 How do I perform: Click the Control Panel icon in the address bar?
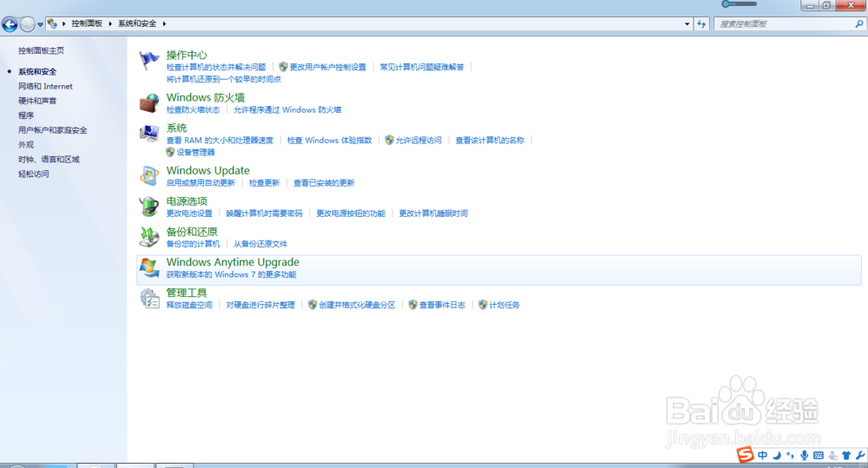52,23
